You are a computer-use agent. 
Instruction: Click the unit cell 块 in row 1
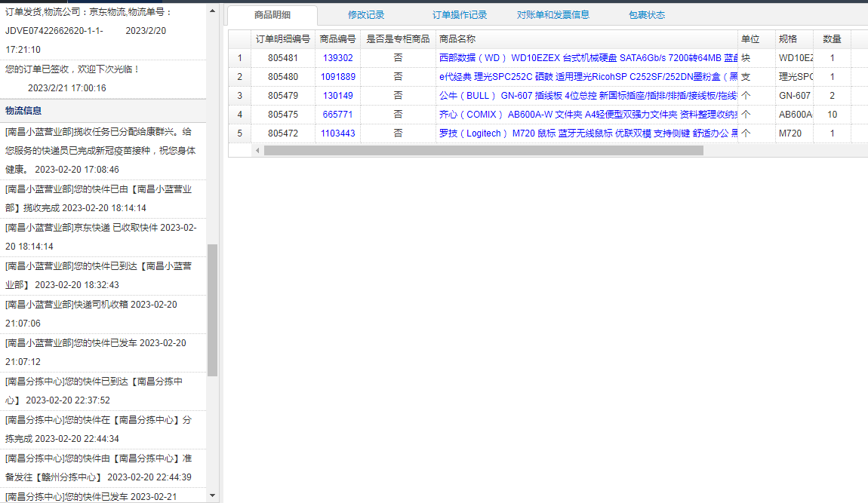tap(757, 58)
